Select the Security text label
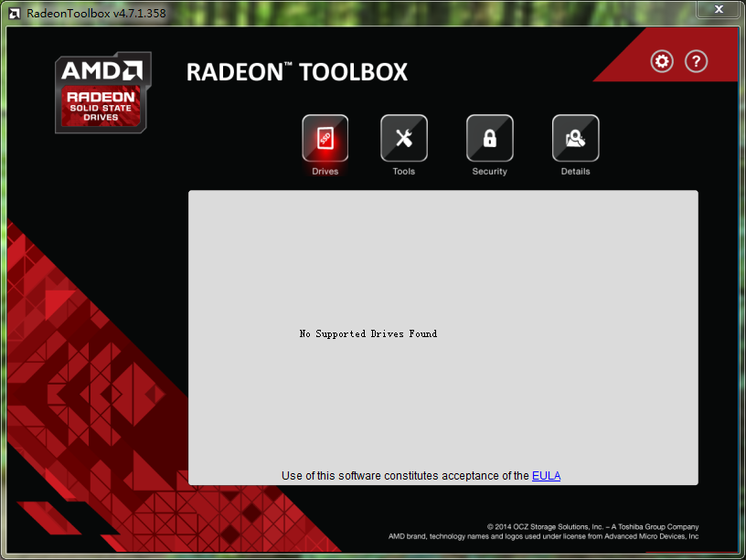746x560 pixels. pos(489,172)
